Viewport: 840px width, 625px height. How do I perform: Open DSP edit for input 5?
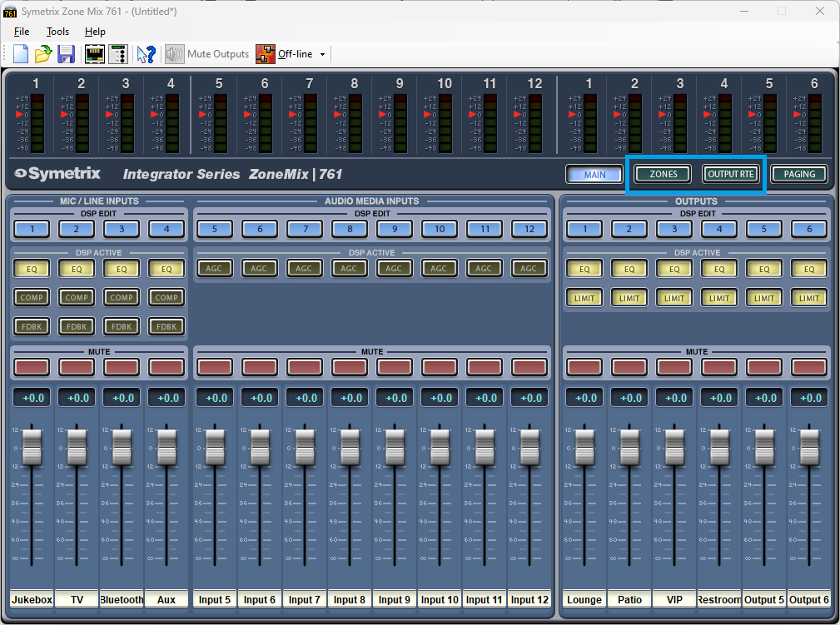click(214, 229)
